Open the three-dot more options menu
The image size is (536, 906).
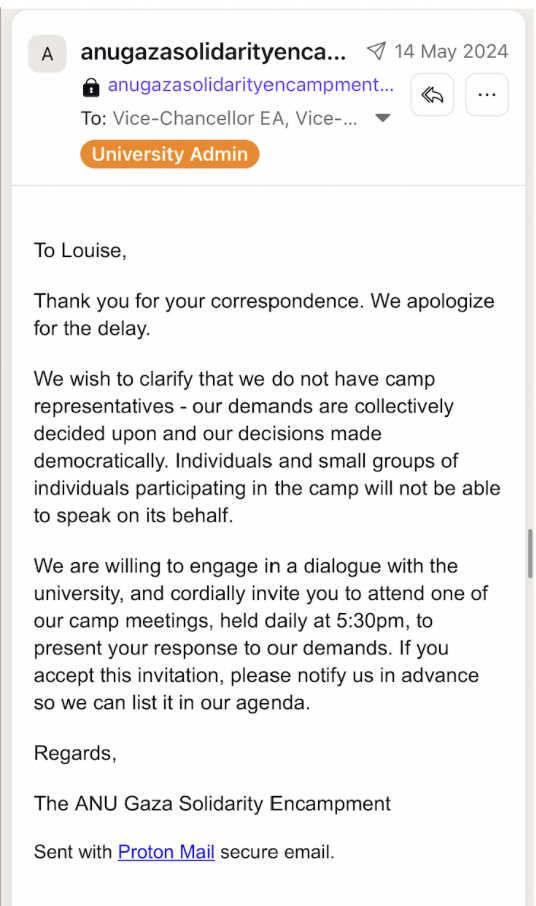pos(487,95)
